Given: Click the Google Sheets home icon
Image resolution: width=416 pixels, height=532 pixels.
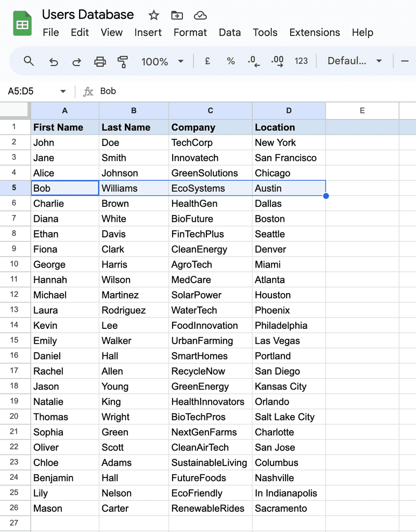Looking at the screenshot, I should pos(22,24).
